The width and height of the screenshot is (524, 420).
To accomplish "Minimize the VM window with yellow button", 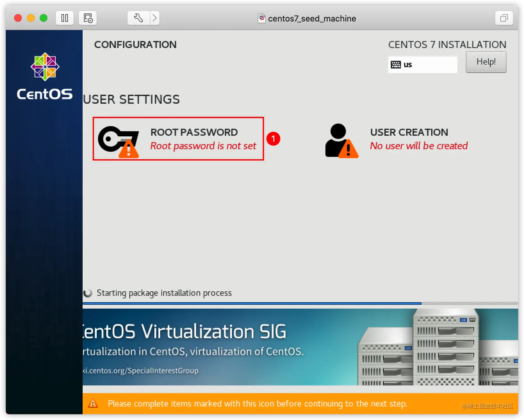I will click(x=31, y=18).
